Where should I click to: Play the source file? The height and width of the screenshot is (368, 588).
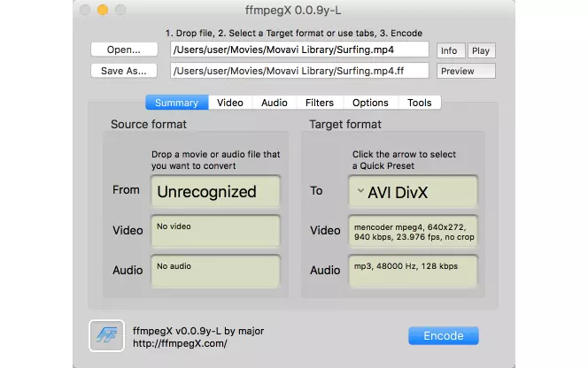point(481,50)
